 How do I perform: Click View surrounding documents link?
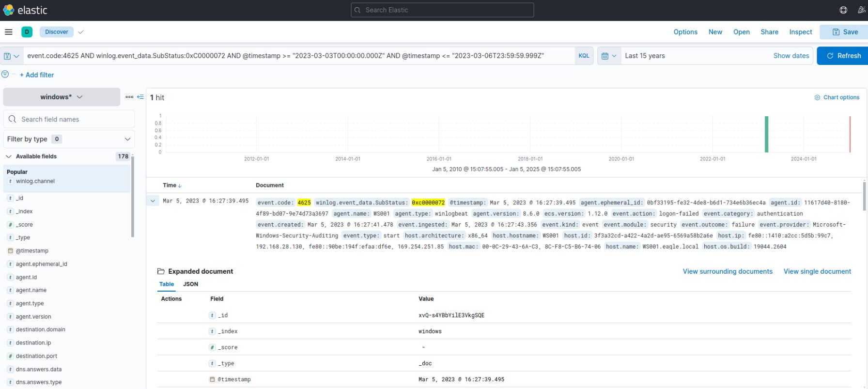728,271
